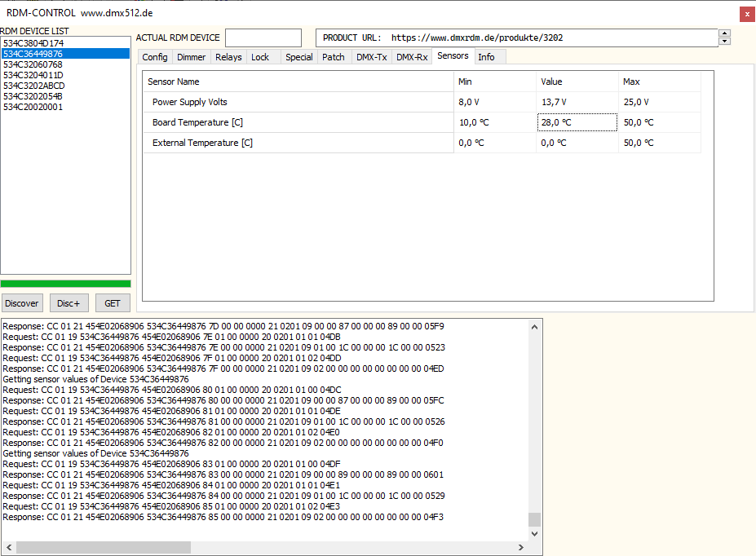This screenshot has width=756, height=556.
Task: Open the DMX-Tx tab
Action: click(371, 57)
